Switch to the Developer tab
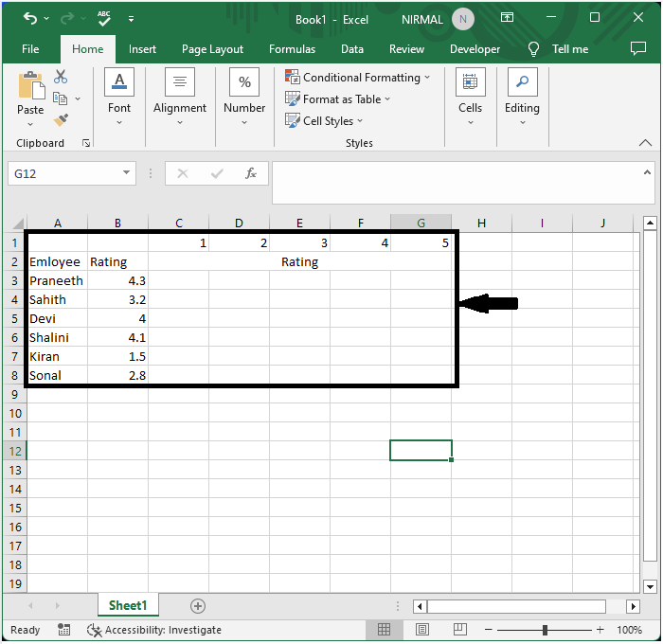Viewport: 663px width, 644px height. pos(475,49)
